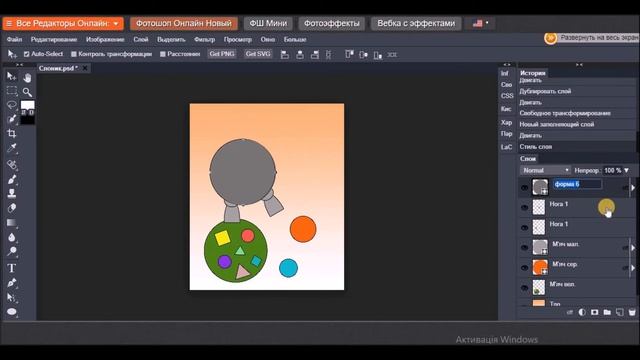
Task: Open the black background color swatch
Action: coord(27,120)
